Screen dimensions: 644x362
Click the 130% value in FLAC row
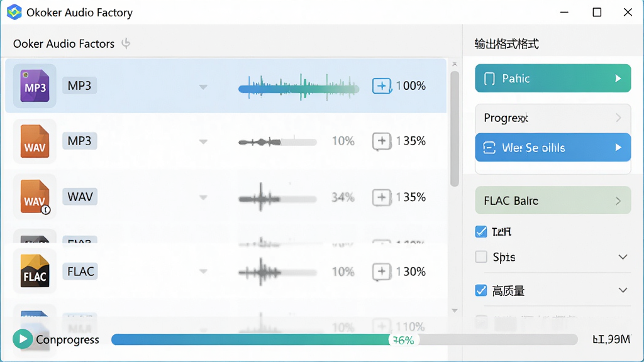(411, 271)
